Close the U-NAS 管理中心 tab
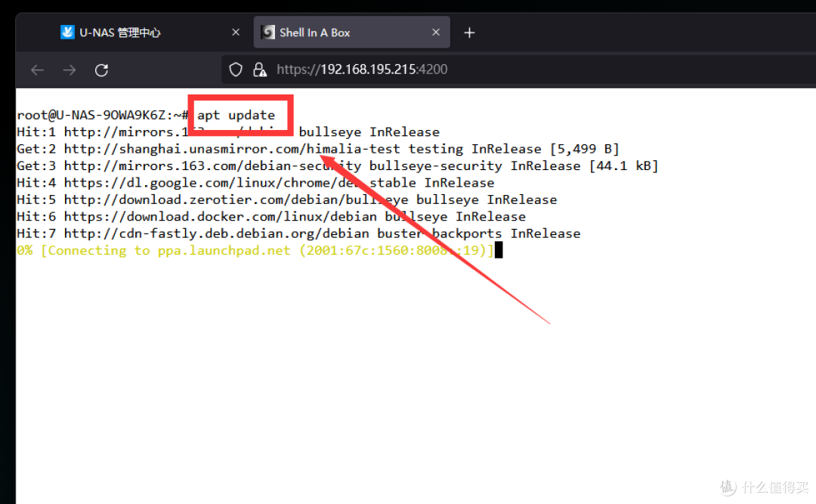The image size is (816, 504). click(236, 32)
